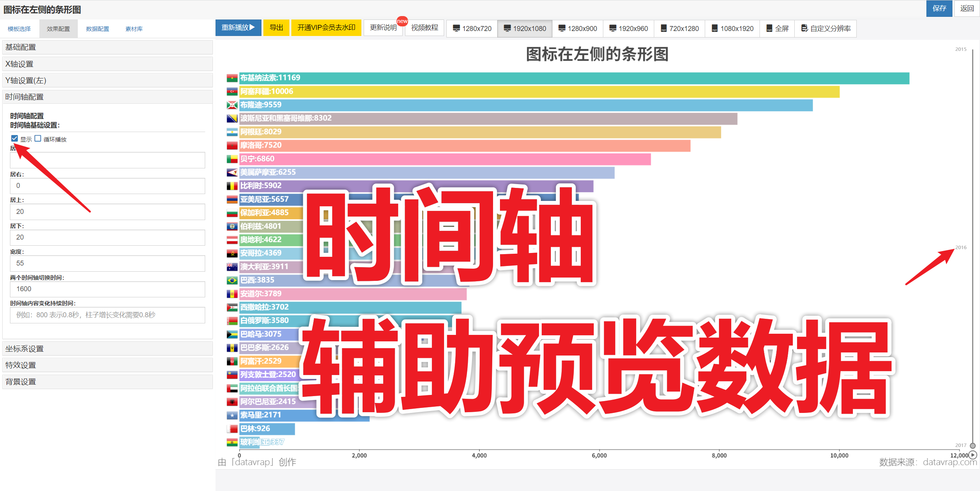The height and width of the screenshot is (491, 980).
Task: Click the 2017 timeline handle
Action: pyautogui.click(x=973, y=445)
